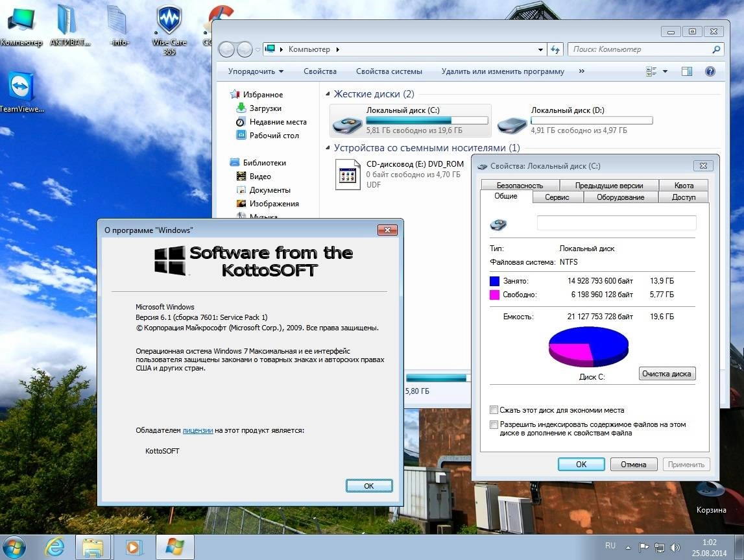Open Windows Explorer taskbar icon
The width and height of the screenshot is (744, 560).
pyautogui.click(x=93, y=548)
